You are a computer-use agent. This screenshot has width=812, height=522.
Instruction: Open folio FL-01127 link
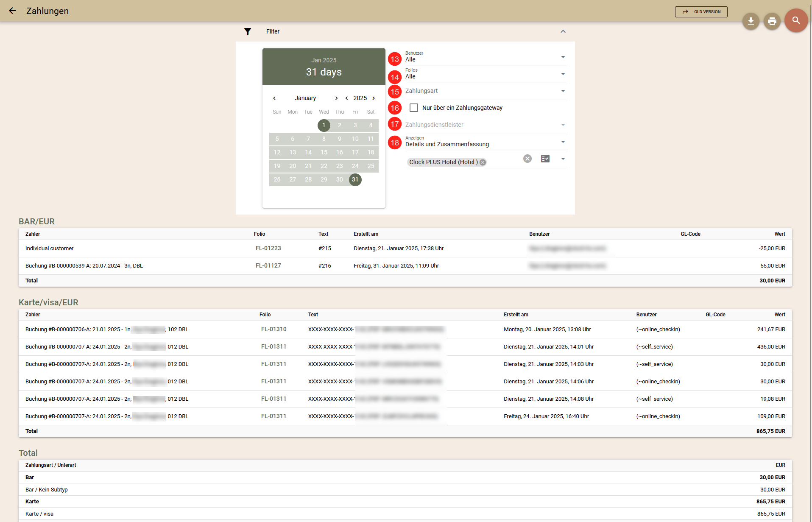point(268,266)
